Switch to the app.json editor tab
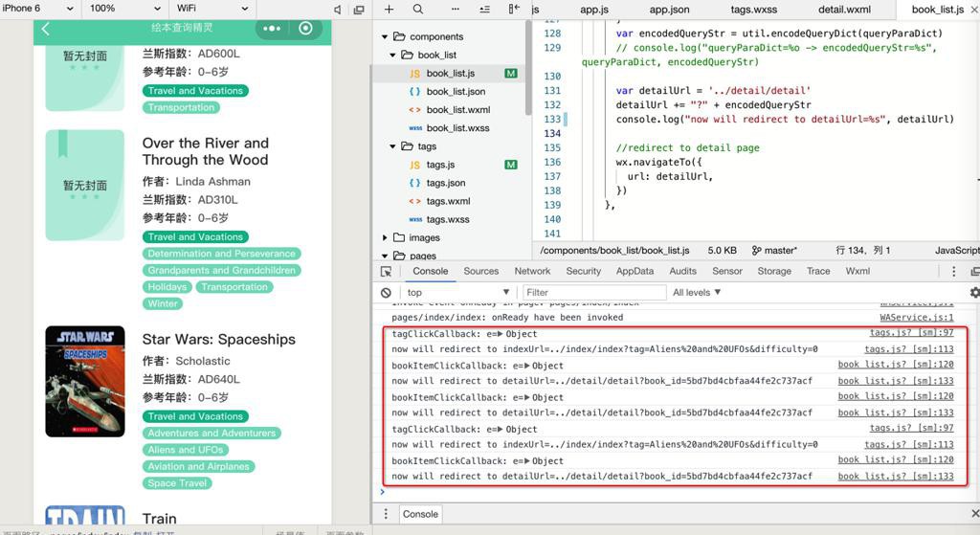980x535 pixels. pyautogui.click(x=669, y=10)
